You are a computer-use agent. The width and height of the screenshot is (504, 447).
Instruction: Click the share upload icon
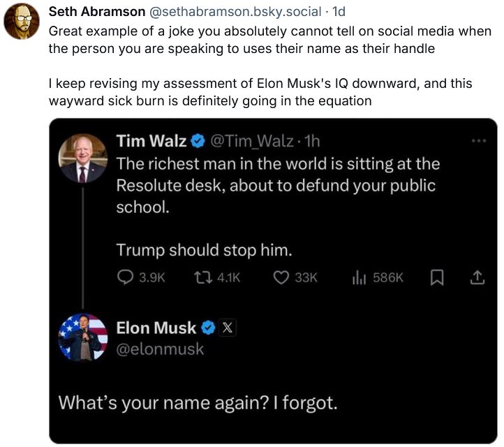[x=477, y=278]
